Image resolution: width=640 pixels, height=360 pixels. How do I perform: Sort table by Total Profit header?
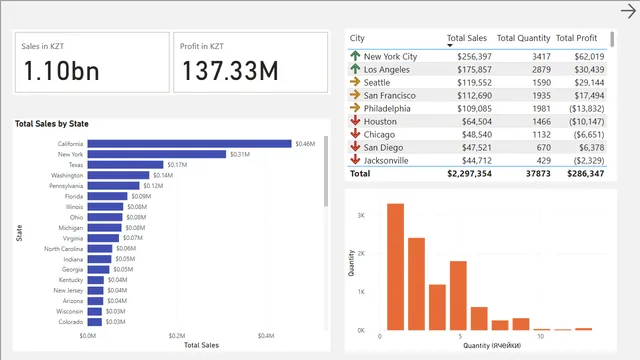576,38
